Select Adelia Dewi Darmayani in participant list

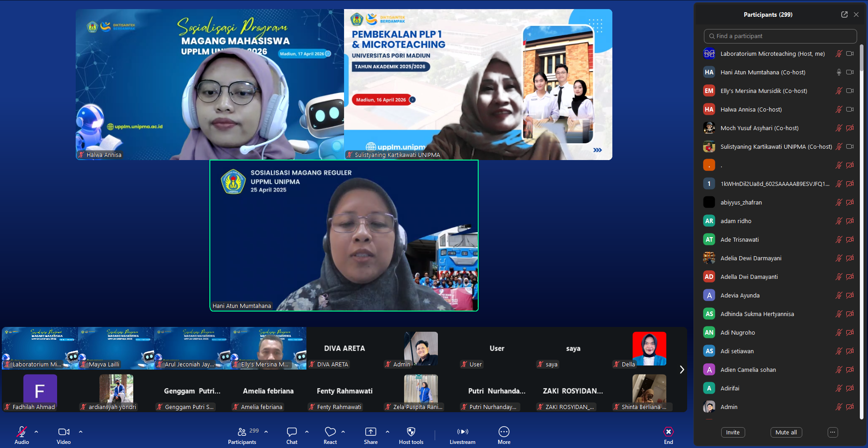751,258
